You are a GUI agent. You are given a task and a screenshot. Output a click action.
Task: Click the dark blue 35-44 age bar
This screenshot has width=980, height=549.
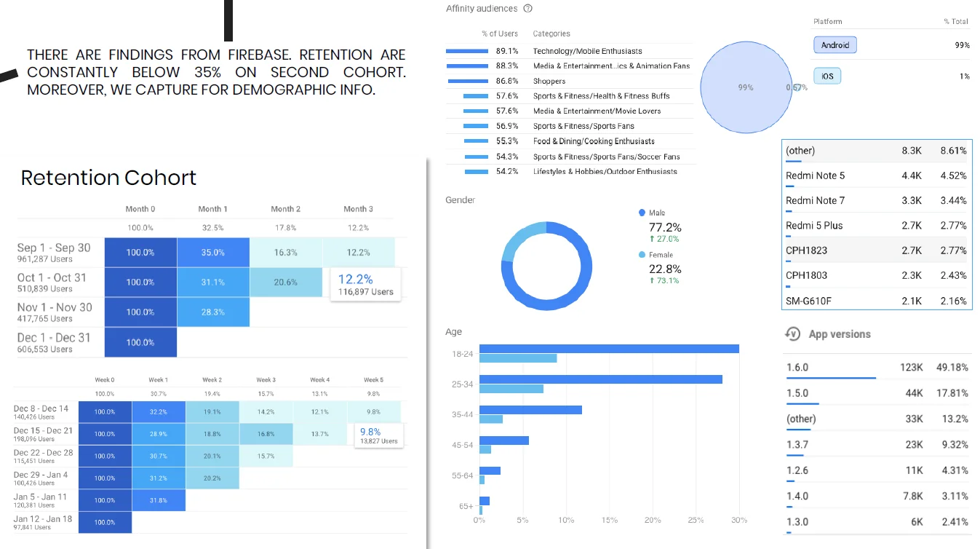pos(530,410)
